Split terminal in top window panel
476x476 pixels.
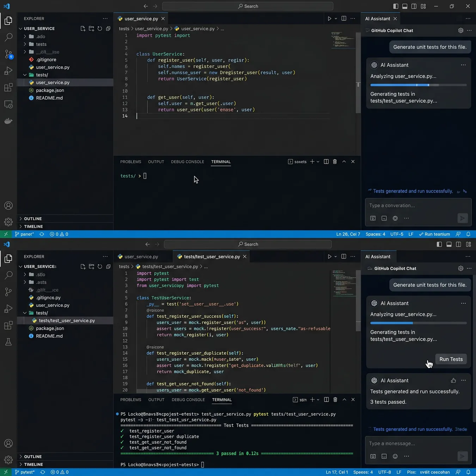[326, 161]
